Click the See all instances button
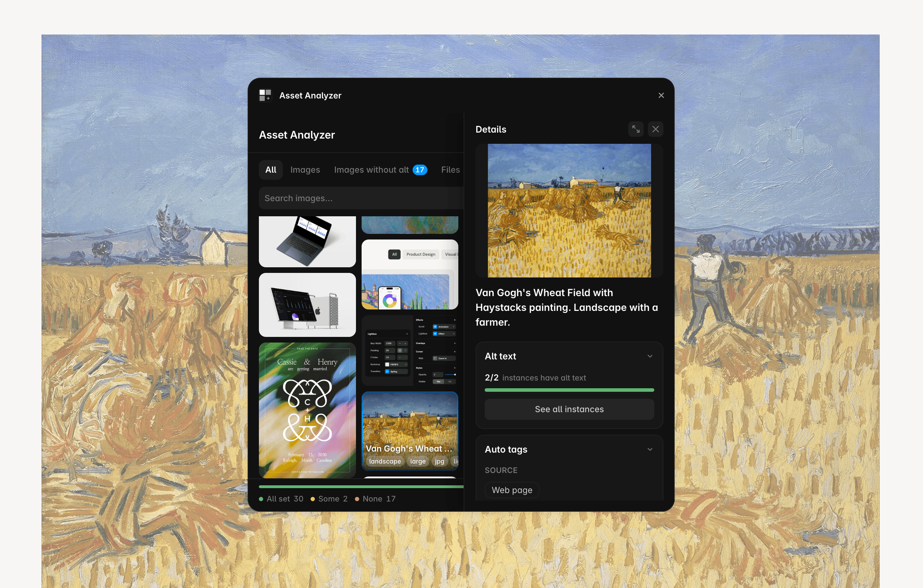The width and height of the screenshot is (923, 588). point(569,409)
